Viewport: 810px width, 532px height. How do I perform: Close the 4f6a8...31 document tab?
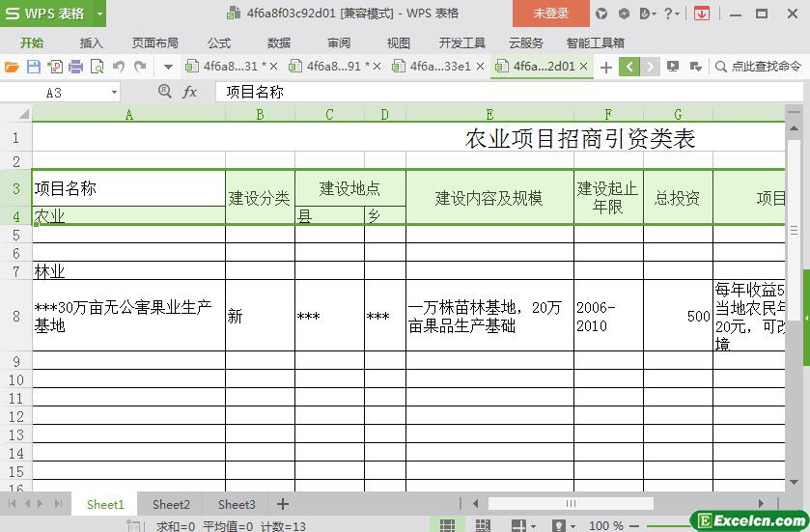tap(274, 67)
